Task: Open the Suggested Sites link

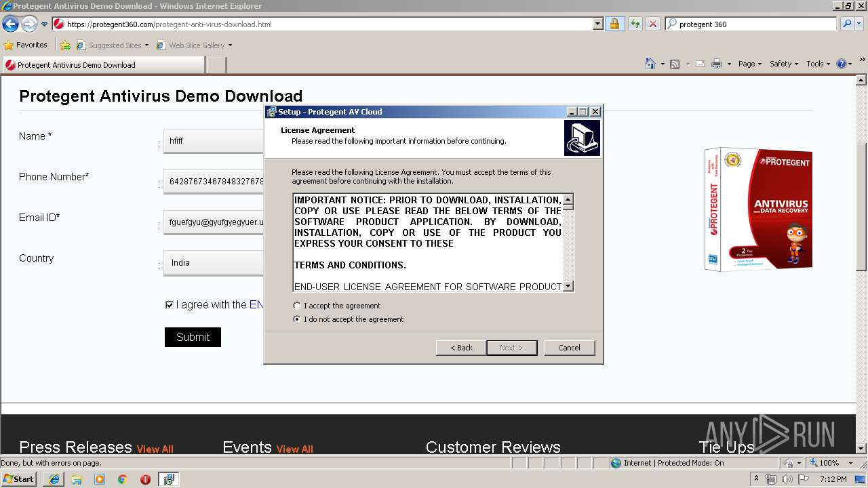Action: point(112,45)
